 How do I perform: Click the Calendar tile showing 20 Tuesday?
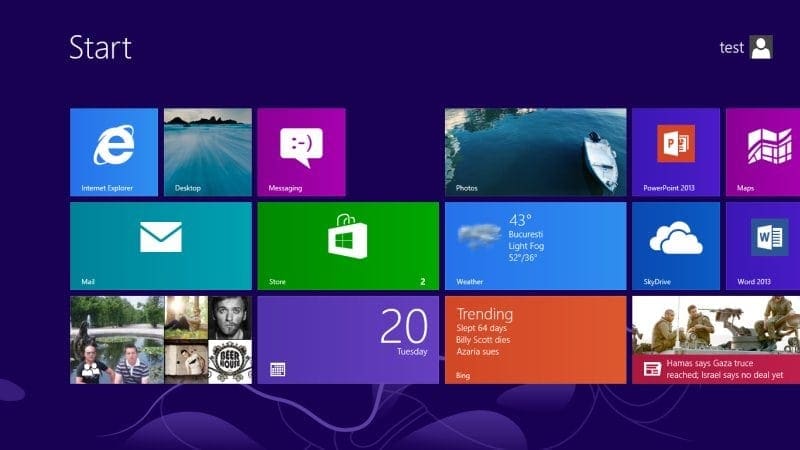[347, 339]
